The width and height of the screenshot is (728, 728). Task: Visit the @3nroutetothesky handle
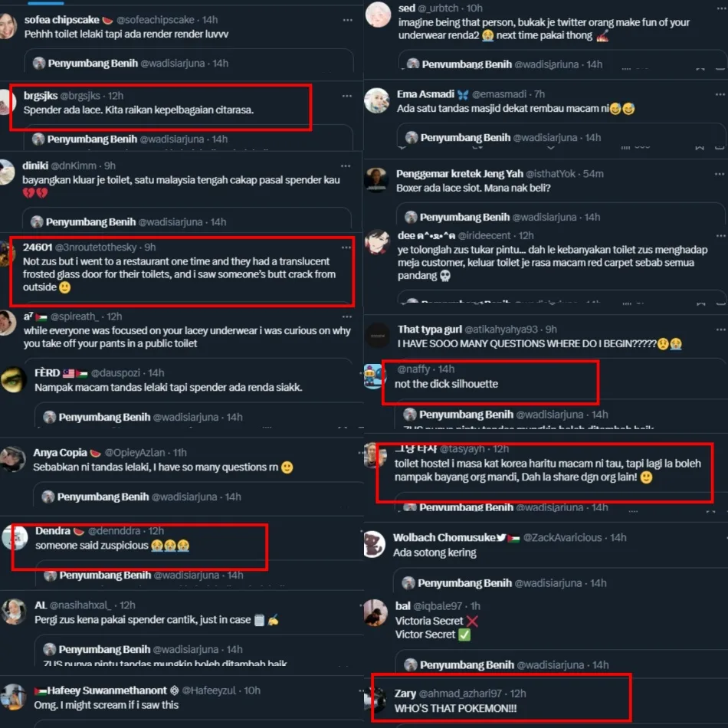pyautogui.click(x=96, y=248)
